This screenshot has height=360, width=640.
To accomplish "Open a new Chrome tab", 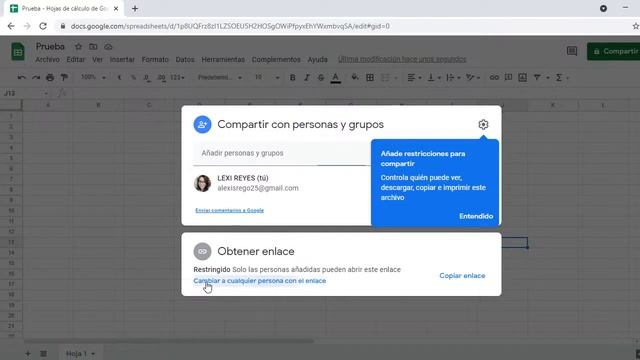I will [135, 9].
